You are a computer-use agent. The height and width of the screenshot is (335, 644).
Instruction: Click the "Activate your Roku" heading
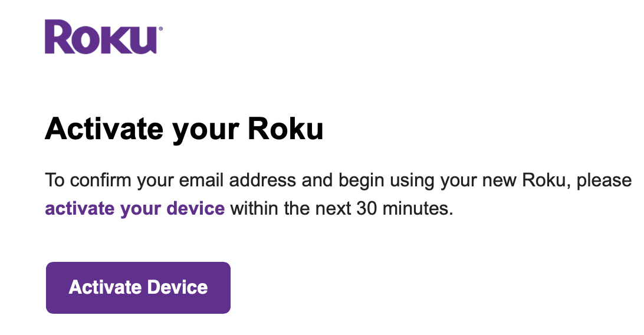point(184,129)
